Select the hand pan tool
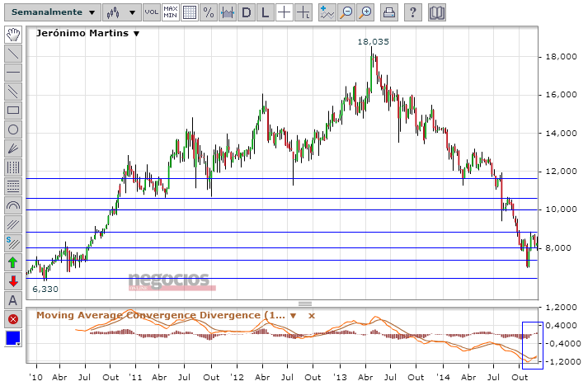This screenshot has height=386, width=588. click(13, 35)
